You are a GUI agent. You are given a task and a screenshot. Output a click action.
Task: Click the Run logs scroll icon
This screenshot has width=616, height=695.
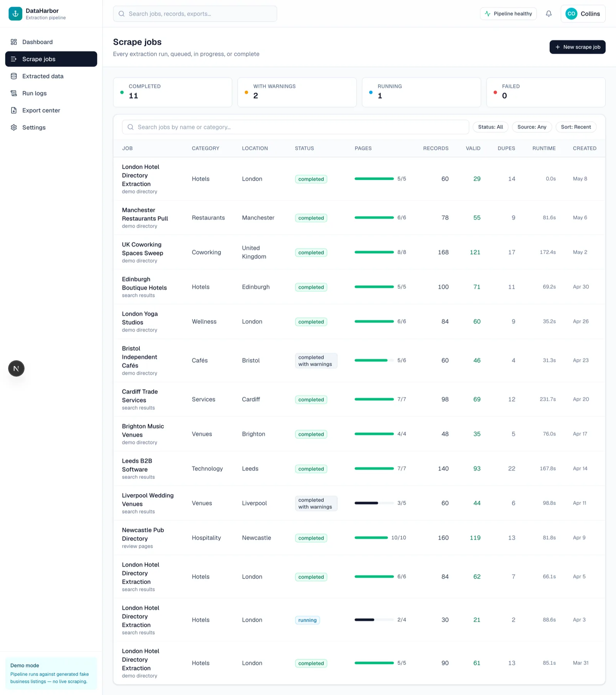[x=14, y=93]
